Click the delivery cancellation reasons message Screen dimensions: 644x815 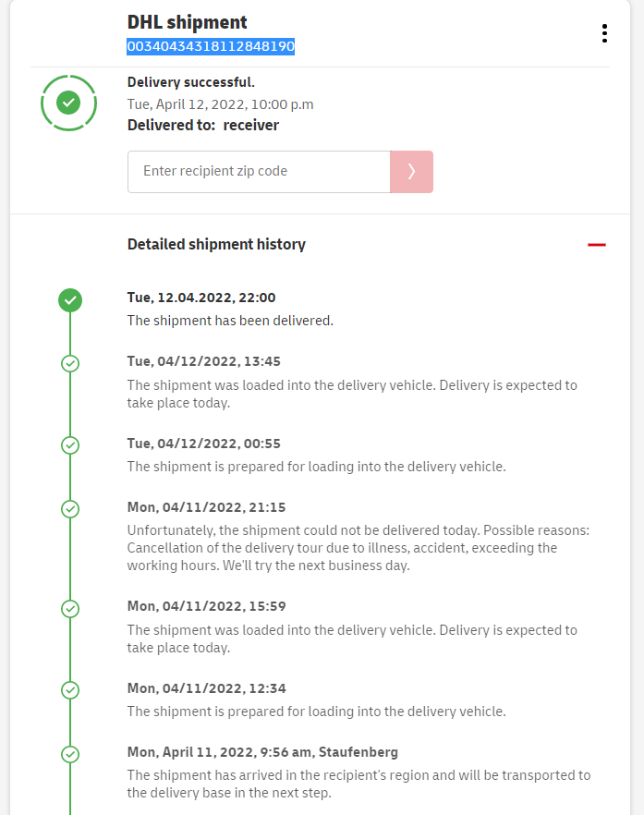coord(358,548)
